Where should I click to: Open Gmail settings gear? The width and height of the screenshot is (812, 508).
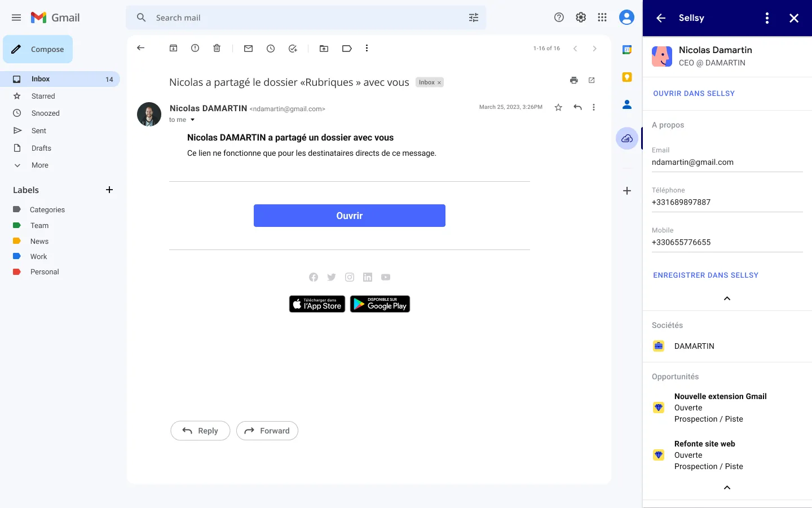click(x=581, y=17)
